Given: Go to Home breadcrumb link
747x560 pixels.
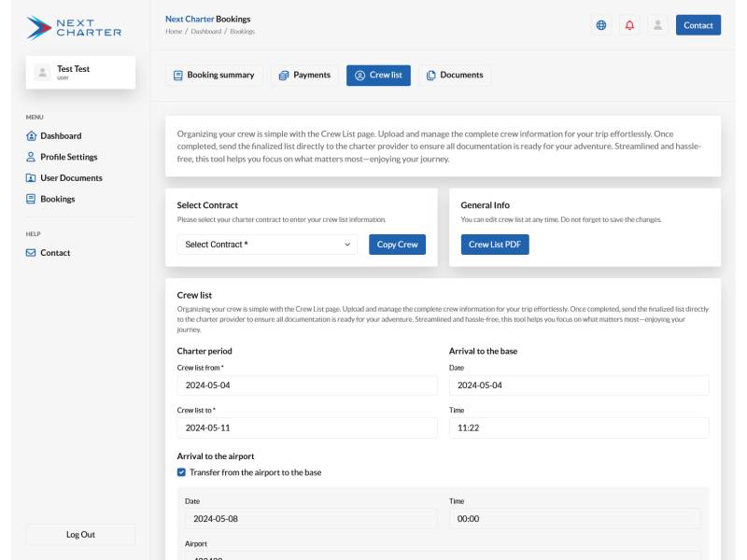Looking at the screenshot, I should tap(174, 32).
